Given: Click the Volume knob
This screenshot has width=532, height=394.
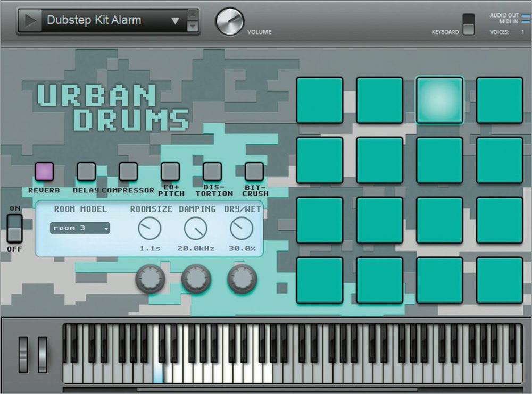Looking at the screenshot, I should pos(230,21).
